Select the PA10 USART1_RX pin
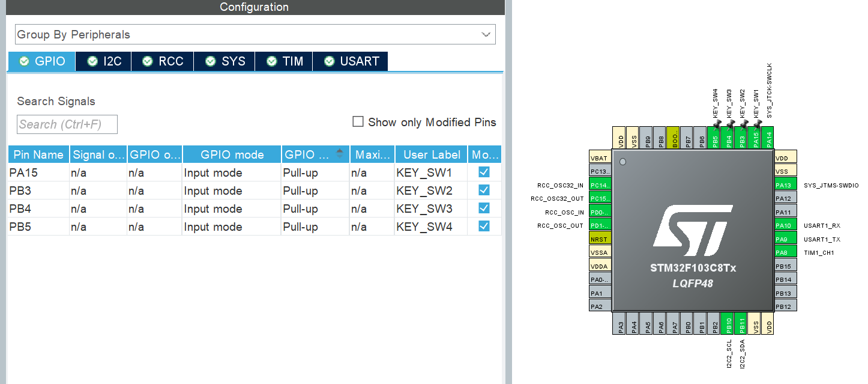Screen dimensions: 868x384 785,225
